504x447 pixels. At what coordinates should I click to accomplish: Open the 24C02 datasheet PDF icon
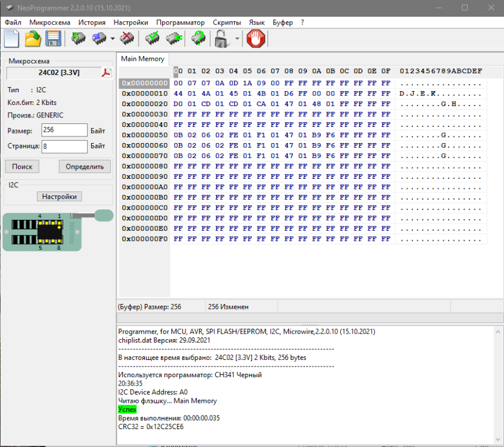point(106,73)
